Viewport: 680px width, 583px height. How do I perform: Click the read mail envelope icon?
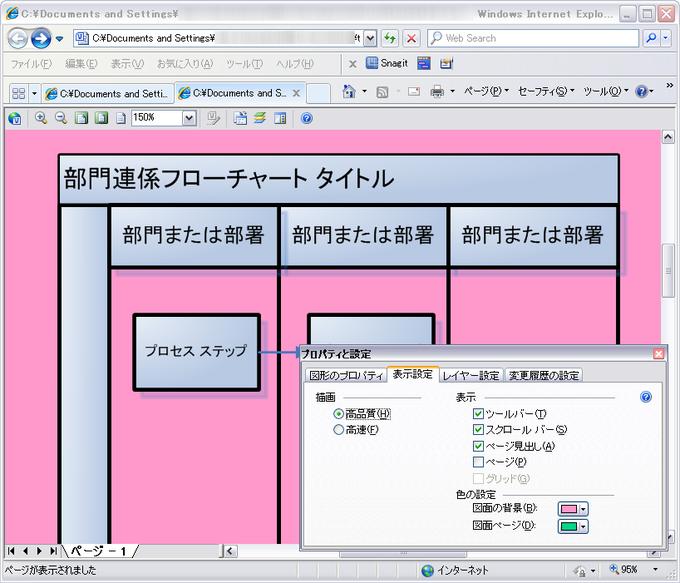pyautogui.click(x=414, y=92)
